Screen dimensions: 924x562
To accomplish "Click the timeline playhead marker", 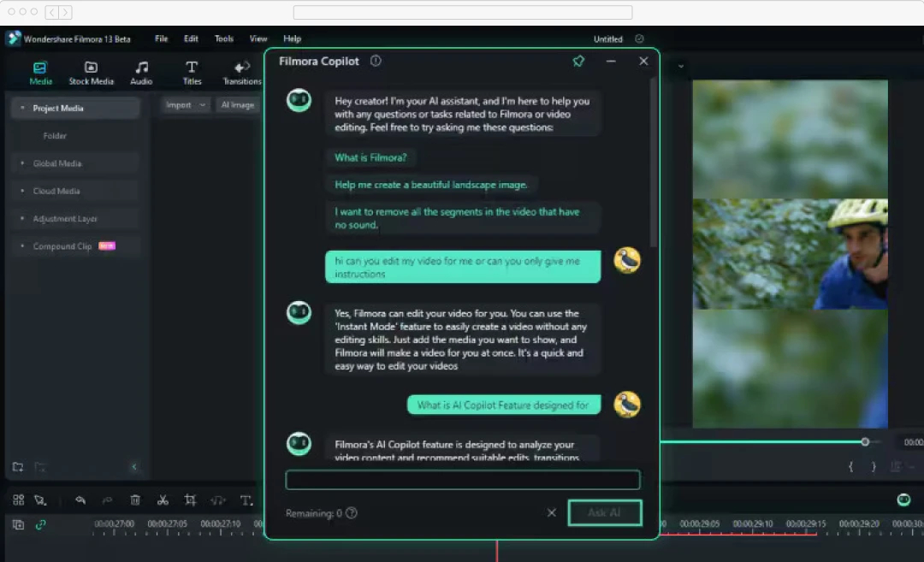I will (x=497, y=550).
